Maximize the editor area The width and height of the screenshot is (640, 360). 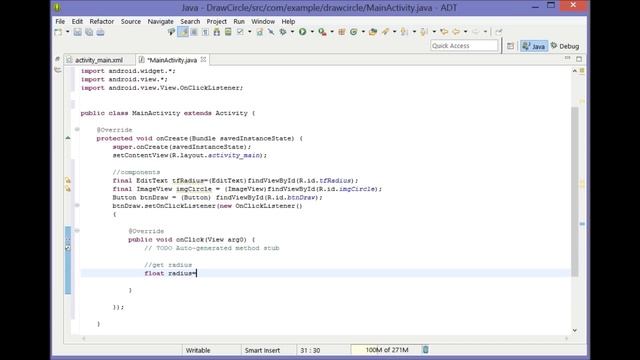(x=579, y=59)
